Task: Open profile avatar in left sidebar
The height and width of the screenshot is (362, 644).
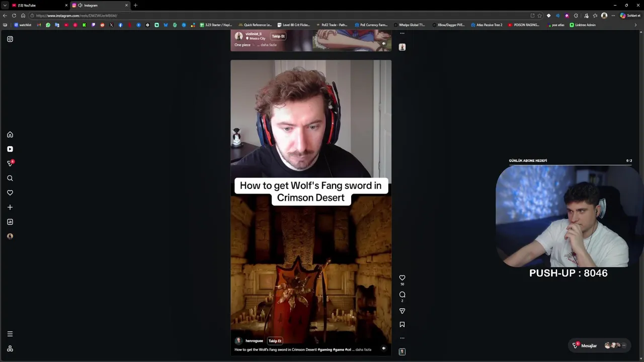Action: (x=10, y=236)
